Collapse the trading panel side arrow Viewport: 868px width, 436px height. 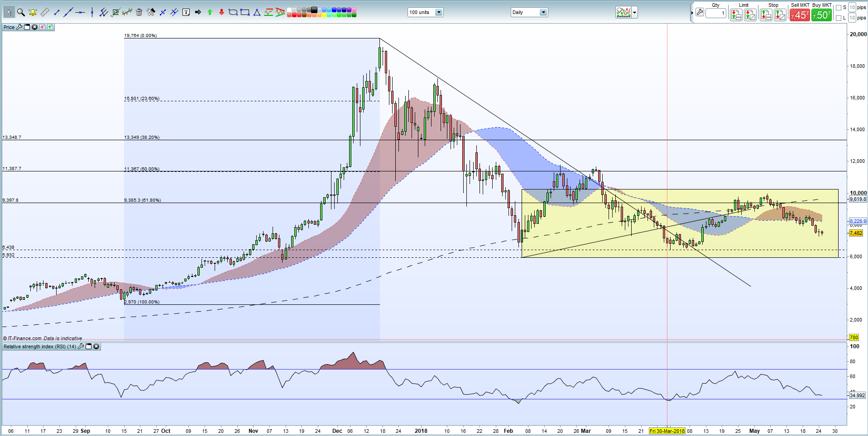point(692,13)
